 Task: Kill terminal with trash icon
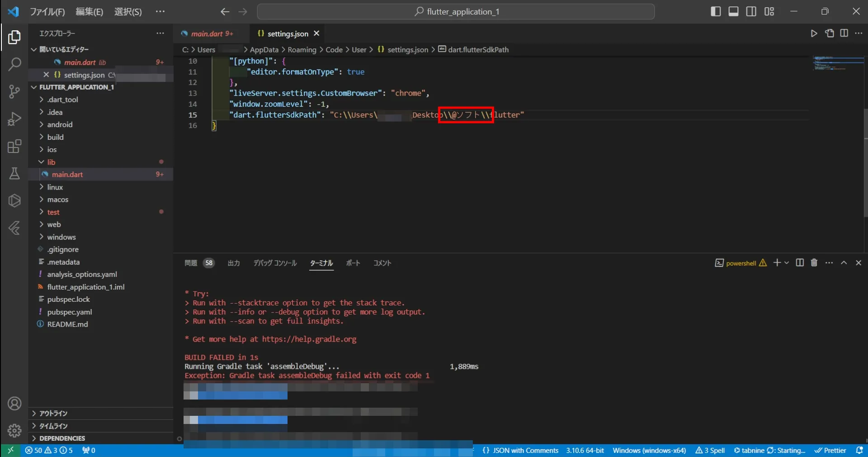click(x=814, y=263)
